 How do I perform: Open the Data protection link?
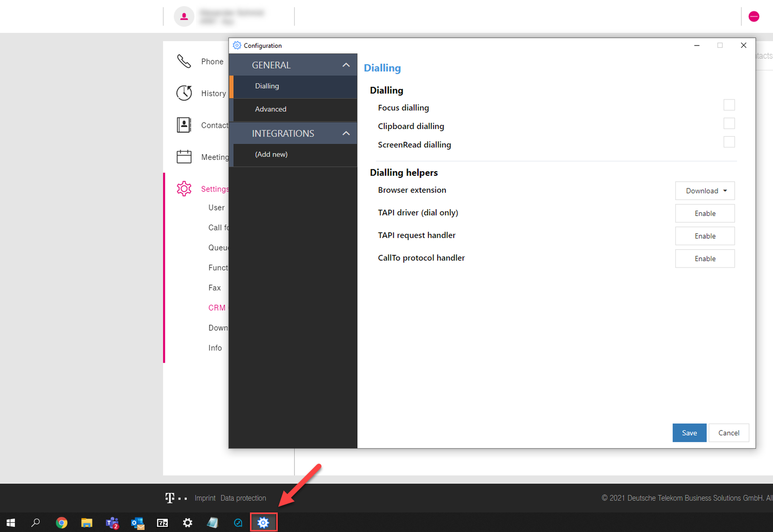click(243, 498)
